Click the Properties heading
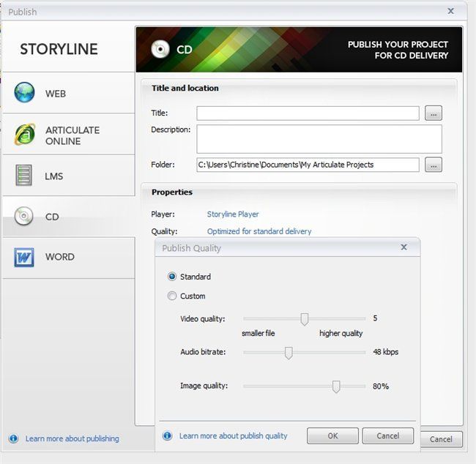The height and width of the screenshot is (464, 476). pos(172,192)
